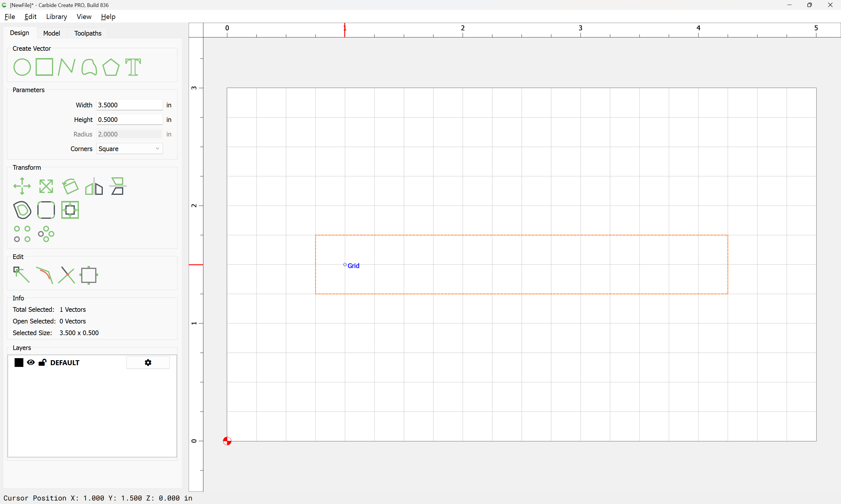Open the File menu
Viewport: 841px width, 504px height.
10,17
